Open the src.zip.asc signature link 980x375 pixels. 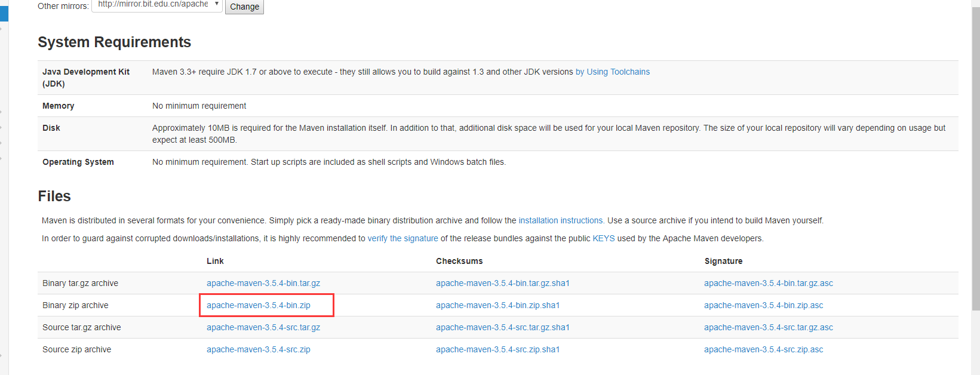point(763,349)
